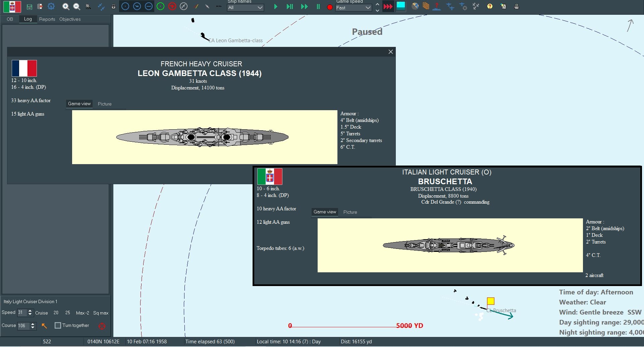Click the grey torpedo-shaped icon
Image resolution: width=644 pixels, height=347 pixels.
(x=207, y=6)
